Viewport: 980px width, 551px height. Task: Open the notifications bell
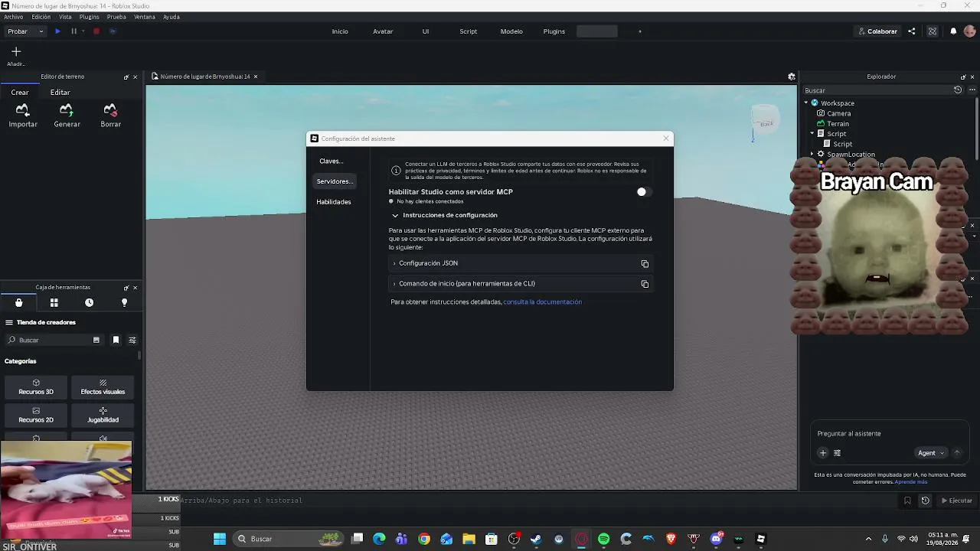point(953,31)
